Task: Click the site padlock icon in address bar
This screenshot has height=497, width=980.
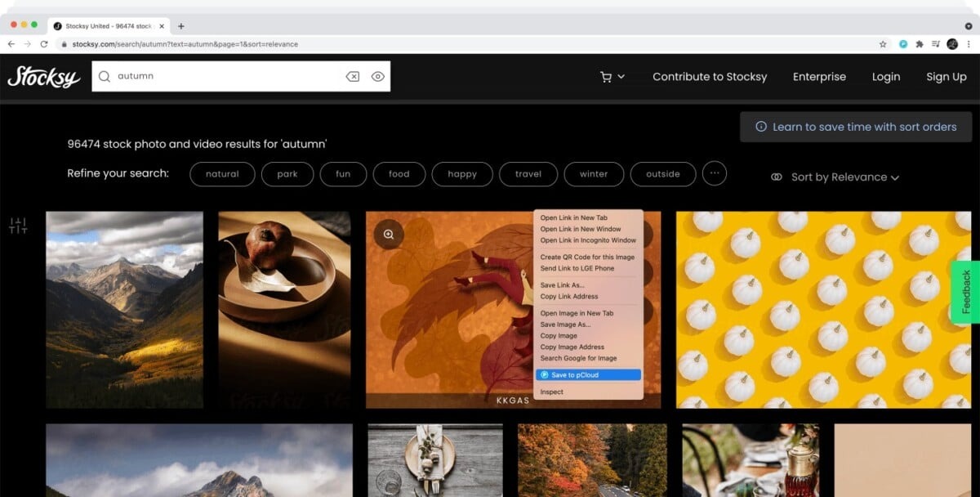Action: (x=65, y=44)
